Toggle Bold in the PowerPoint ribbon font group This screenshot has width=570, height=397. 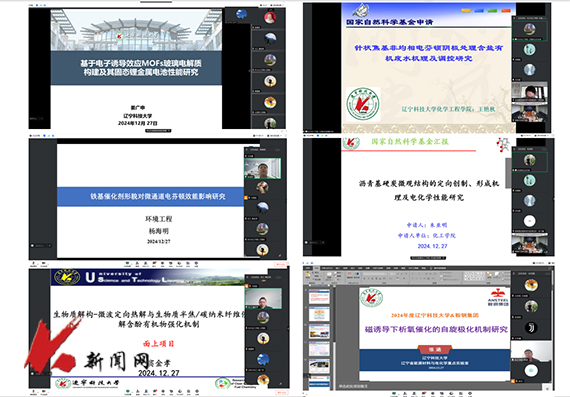click(364, 278)
